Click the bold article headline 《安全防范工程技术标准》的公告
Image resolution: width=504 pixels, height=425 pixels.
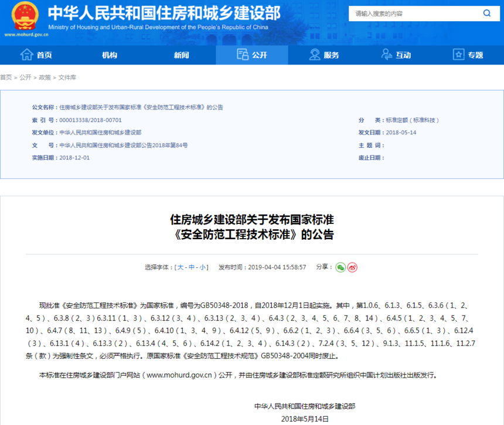point(252,234)
